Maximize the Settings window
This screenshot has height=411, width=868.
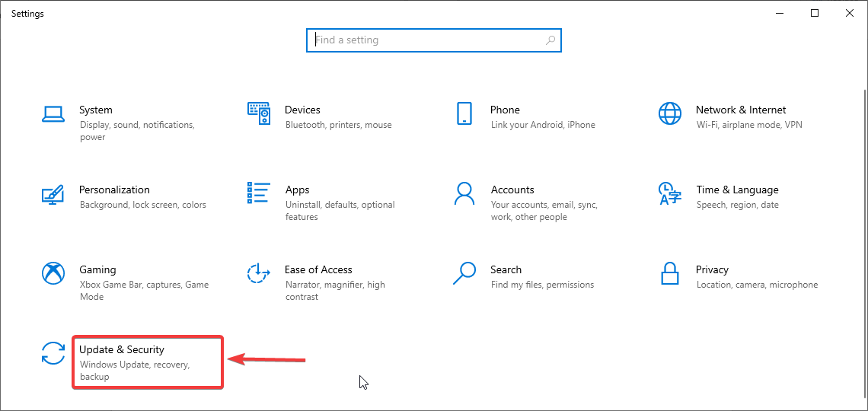pyautogui.click(x=815, y=13)
